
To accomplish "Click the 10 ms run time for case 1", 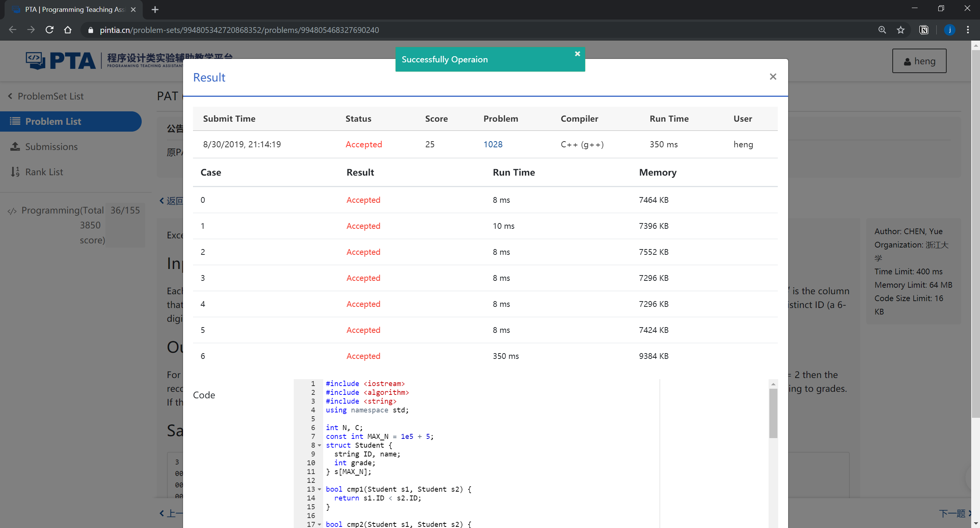I will tap(504, 226).
